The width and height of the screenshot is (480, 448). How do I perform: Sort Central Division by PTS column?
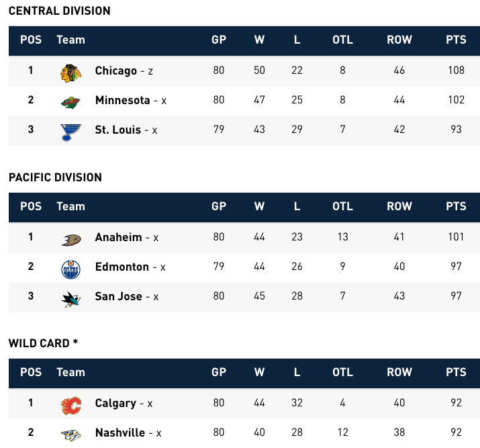(x=456, y=40)
